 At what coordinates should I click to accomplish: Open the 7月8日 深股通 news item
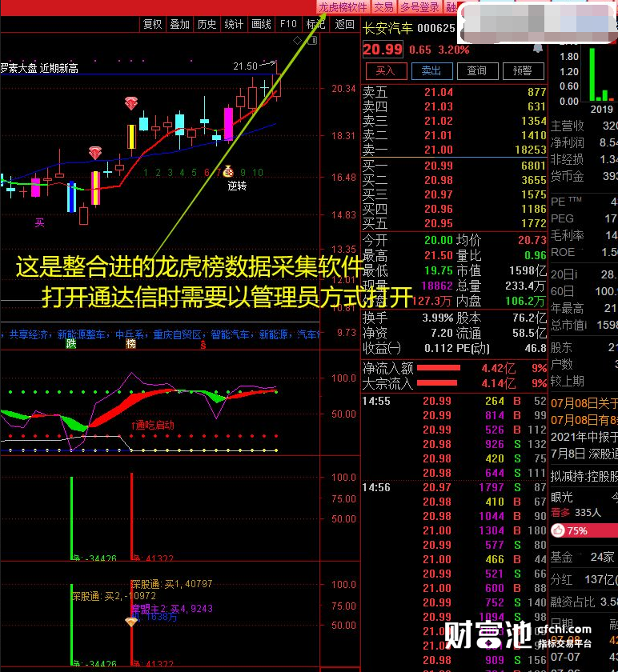(584, 454)
